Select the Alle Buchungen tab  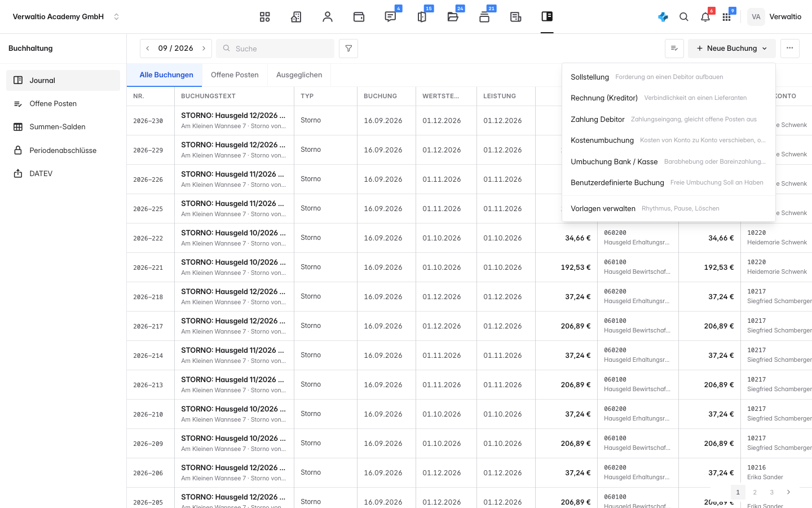pyautogui.click(x=166, y=75)
